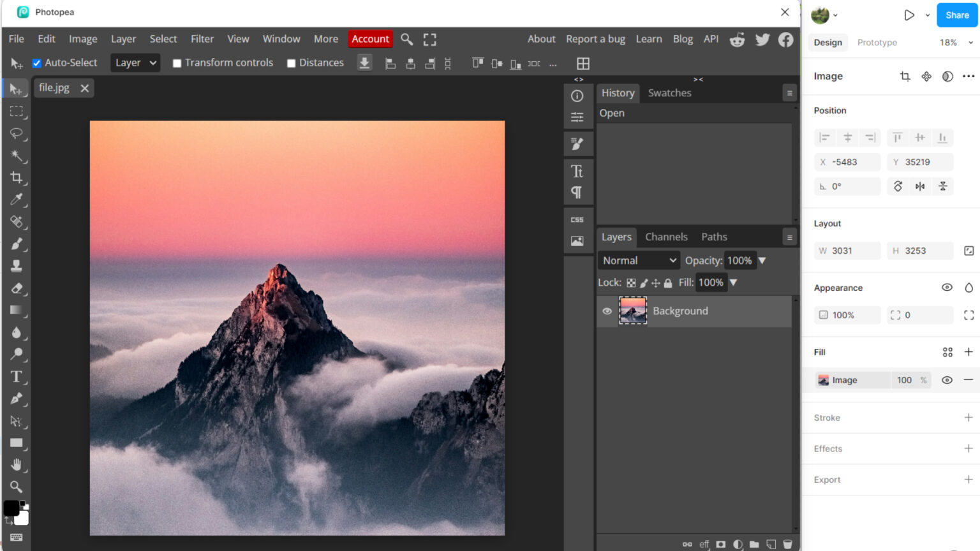
Task: Select the Brush tool
Action: pos(17,244)
